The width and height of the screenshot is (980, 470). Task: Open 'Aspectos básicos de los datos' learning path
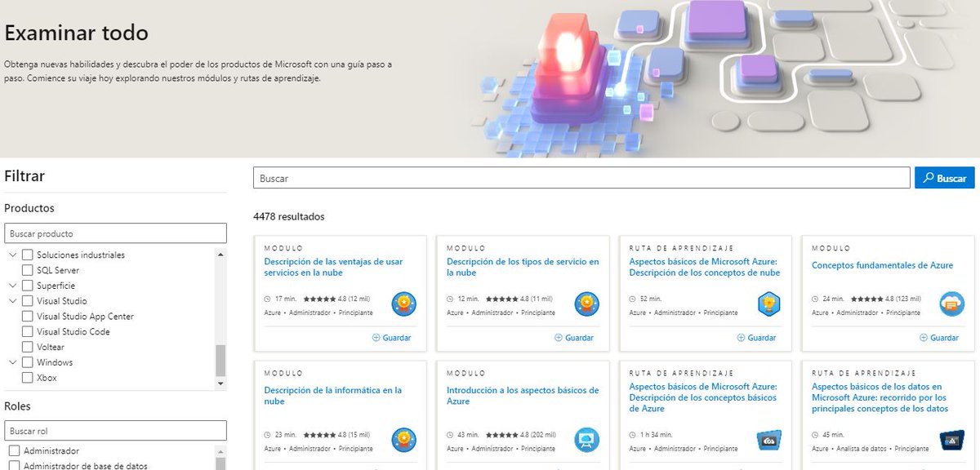click(880, 397)
